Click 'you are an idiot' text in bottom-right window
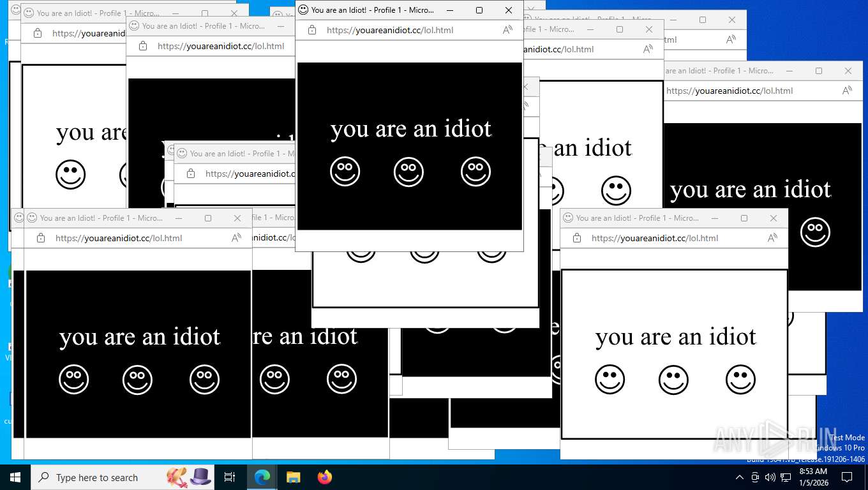The height and width of the screenshot is (490, 868). click(x=676, y=337)
